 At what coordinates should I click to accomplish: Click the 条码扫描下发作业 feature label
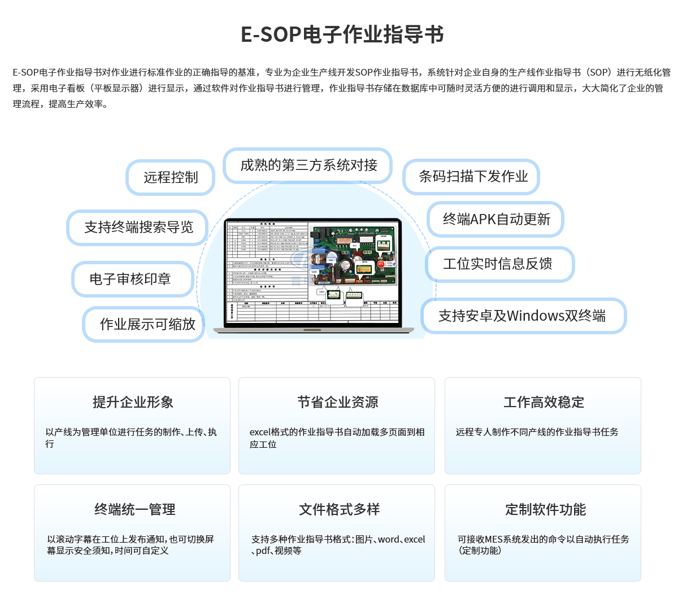[472, 177]
